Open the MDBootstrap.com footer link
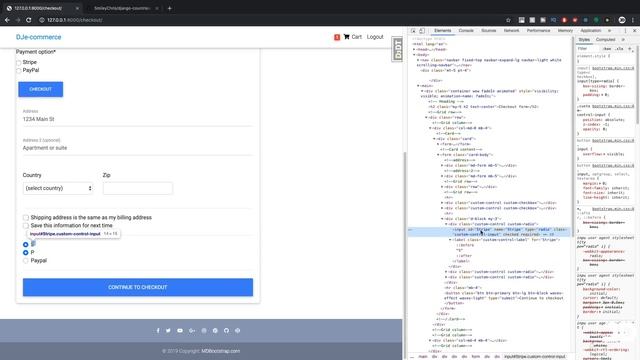The image size is (640, 360). 220,351
